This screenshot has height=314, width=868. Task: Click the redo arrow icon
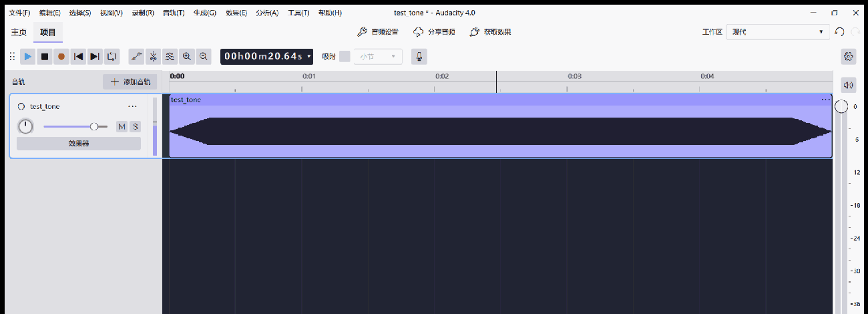pos(856,32)
